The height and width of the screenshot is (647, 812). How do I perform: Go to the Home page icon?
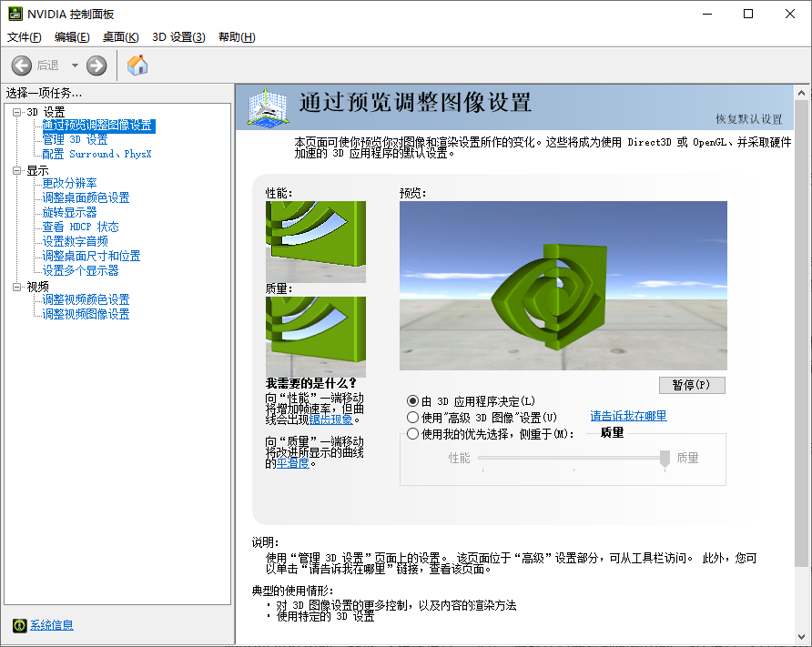coord(137,66)
